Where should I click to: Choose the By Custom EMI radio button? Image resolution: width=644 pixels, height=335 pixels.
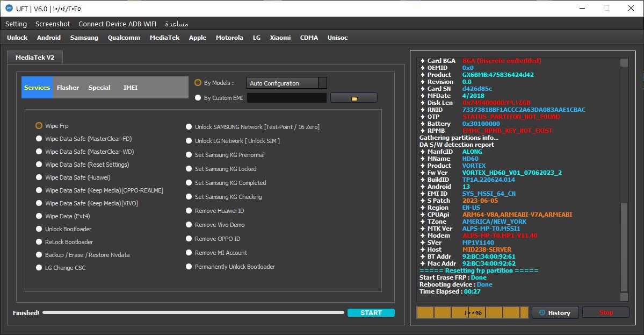[x=198, y=98]
